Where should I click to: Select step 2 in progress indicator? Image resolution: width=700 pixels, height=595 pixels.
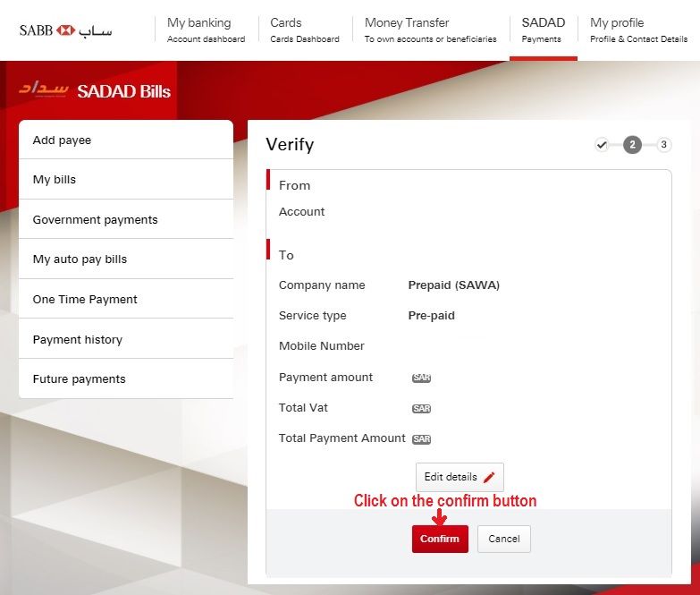tap(632, 145)
